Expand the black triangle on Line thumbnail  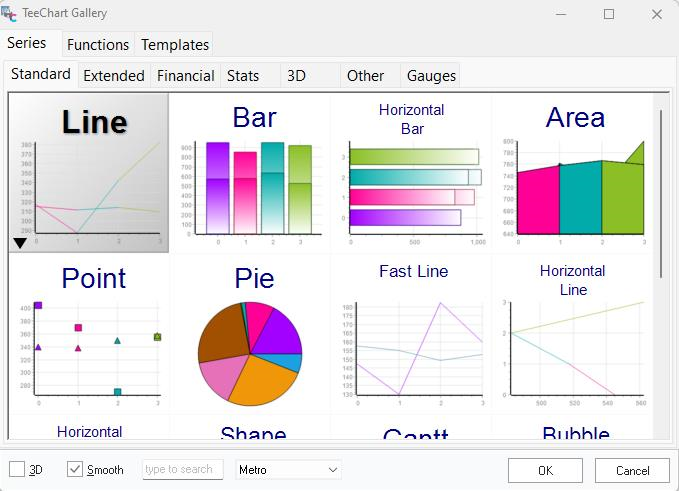tap(20, 243)
